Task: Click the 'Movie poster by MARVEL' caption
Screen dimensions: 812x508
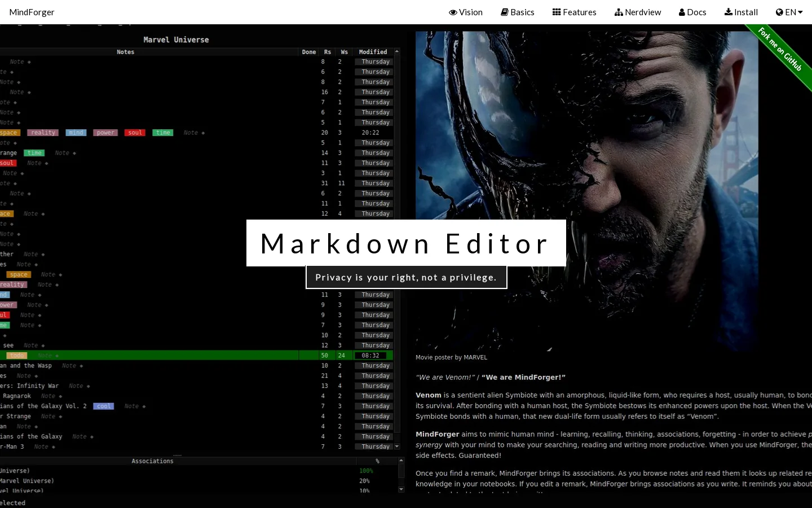Action: coord(451,357)
